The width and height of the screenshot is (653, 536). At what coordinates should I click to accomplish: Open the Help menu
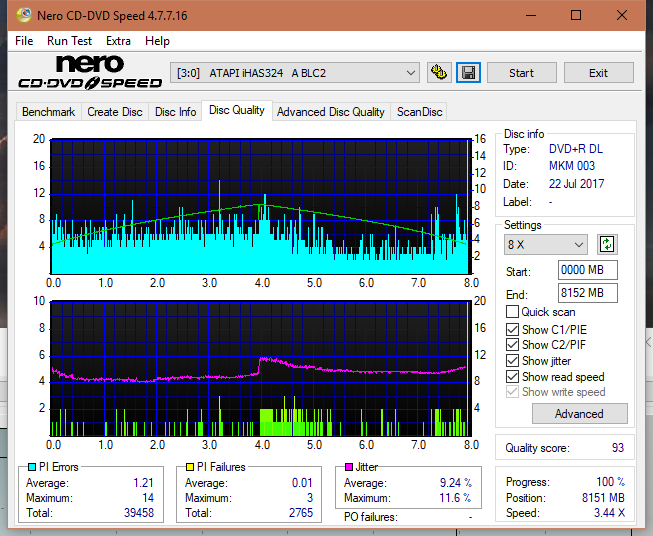point(157,41)
